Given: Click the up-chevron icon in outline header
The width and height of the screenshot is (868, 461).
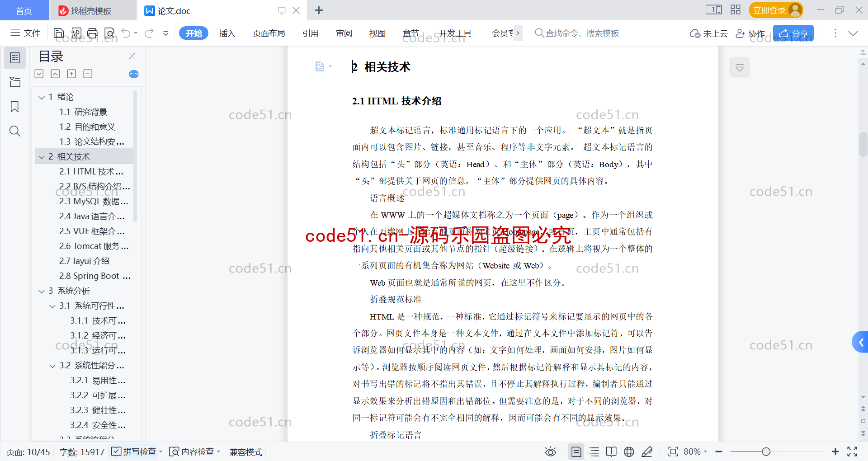Looking at the screenshot, I should coord(55,74).
